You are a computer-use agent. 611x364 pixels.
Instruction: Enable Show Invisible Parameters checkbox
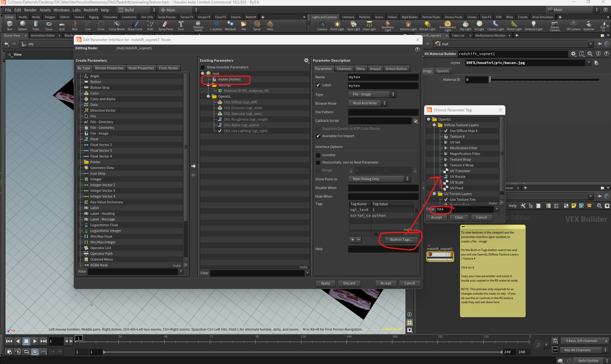(203, 67)
